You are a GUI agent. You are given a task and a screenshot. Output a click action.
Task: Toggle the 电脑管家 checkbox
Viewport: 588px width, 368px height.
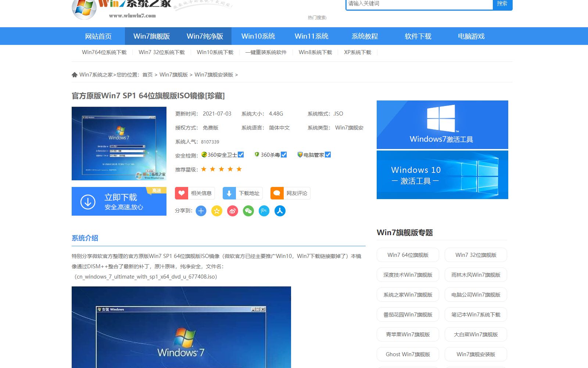(x=328, y=155)
